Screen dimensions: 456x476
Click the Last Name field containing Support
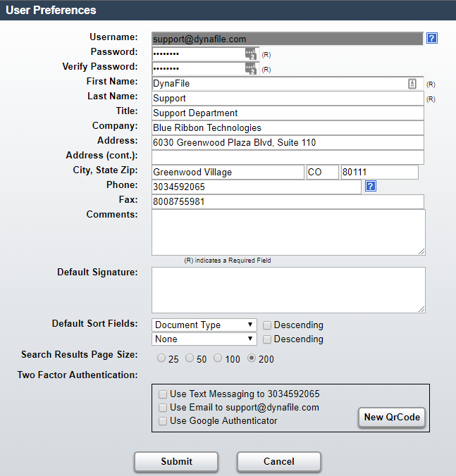click(288, 99)
